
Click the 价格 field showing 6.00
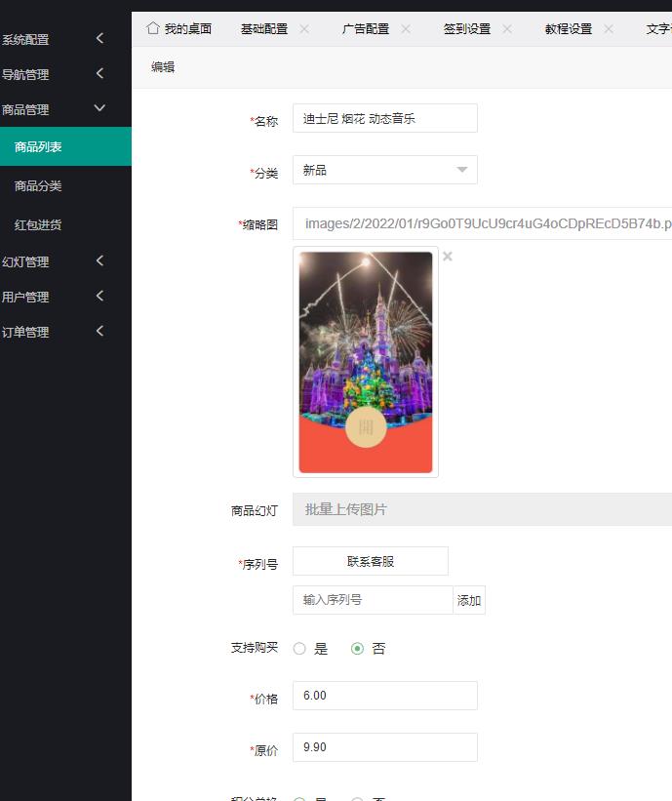pyautogui.click(x=385, y=696)
